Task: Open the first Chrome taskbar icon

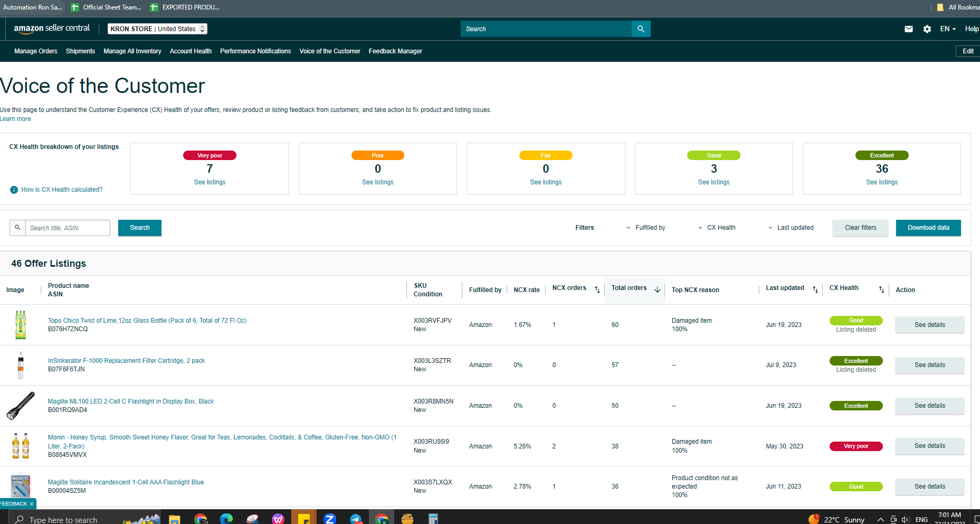Action: (201, 519)
